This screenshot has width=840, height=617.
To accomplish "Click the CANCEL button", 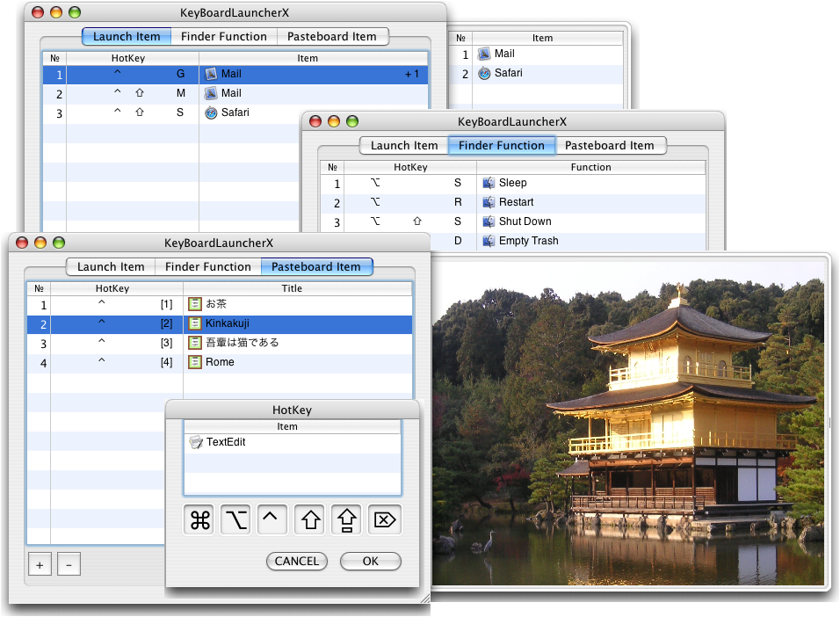I will (296, 561).
